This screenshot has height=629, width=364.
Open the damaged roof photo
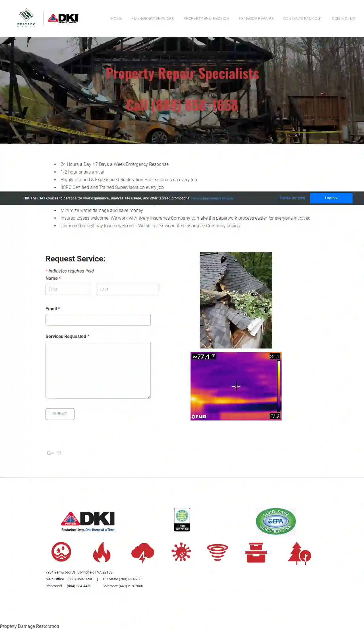pyautogui.click(x=236, y=300)
